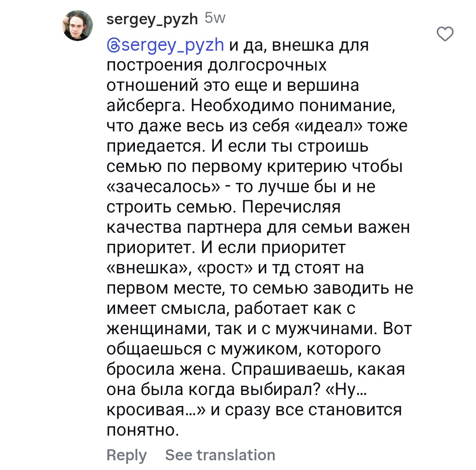This screenshot has height=470, width=476.
Task: Click the 5w timestamp
Action: tap(216, 19)
